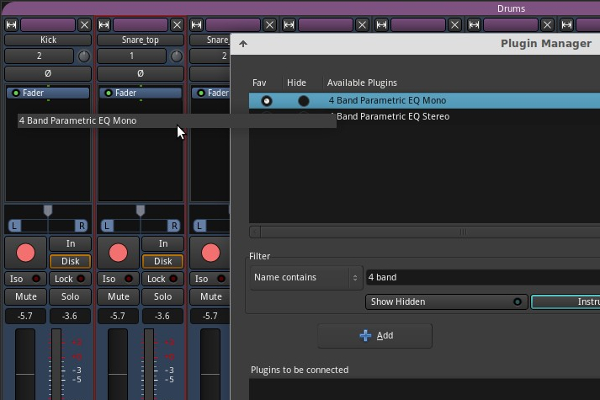Click Kick gain value -5.7 field
The height and width of the screenshot is (400, 600).
pos(25,316)
